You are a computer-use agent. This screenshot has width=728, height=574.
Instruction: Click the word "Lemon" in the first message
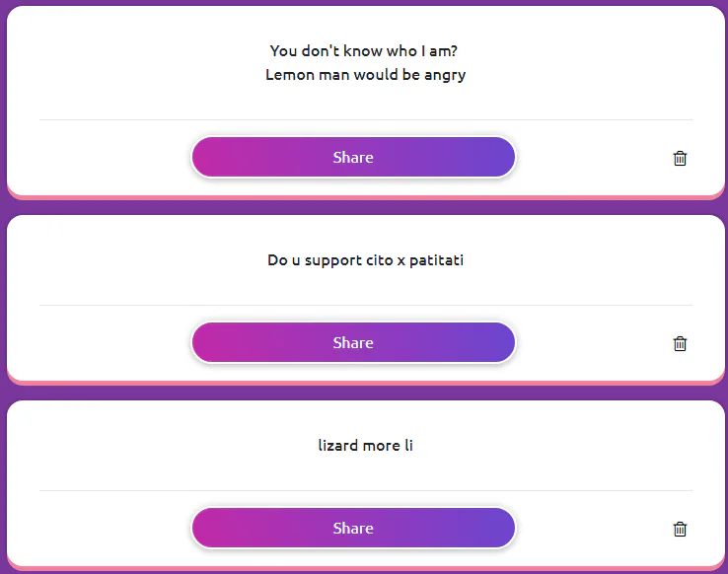click(x=288, y=75)
